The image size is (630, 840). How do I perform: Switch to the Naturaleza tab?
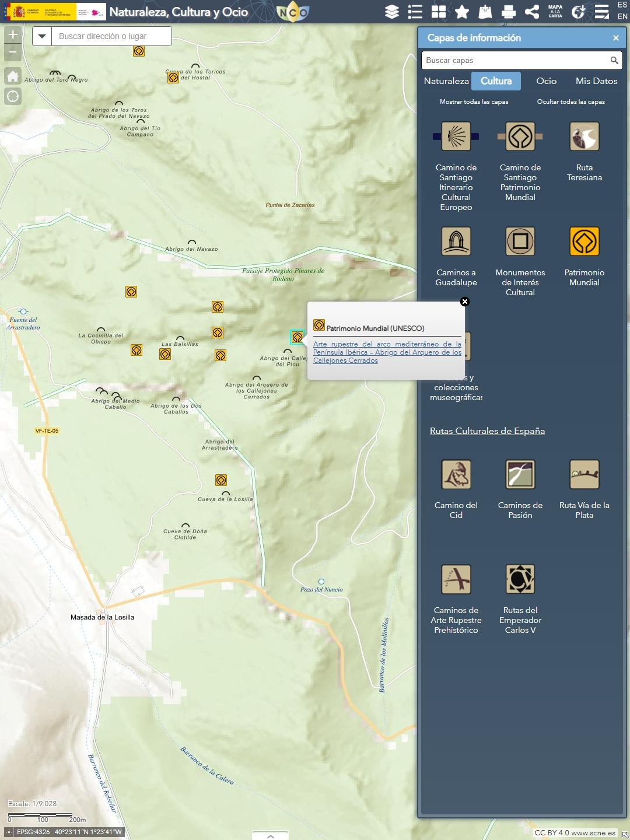point(446,81)
